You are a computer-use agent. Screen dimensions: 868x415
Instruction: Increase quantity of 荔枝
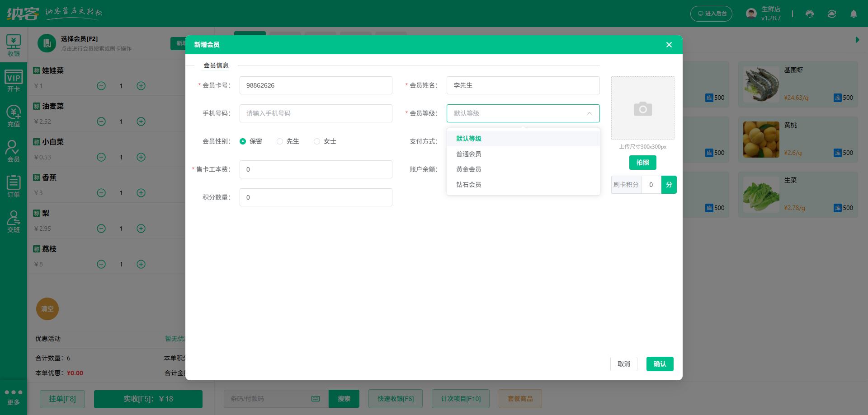pos(141,264)
